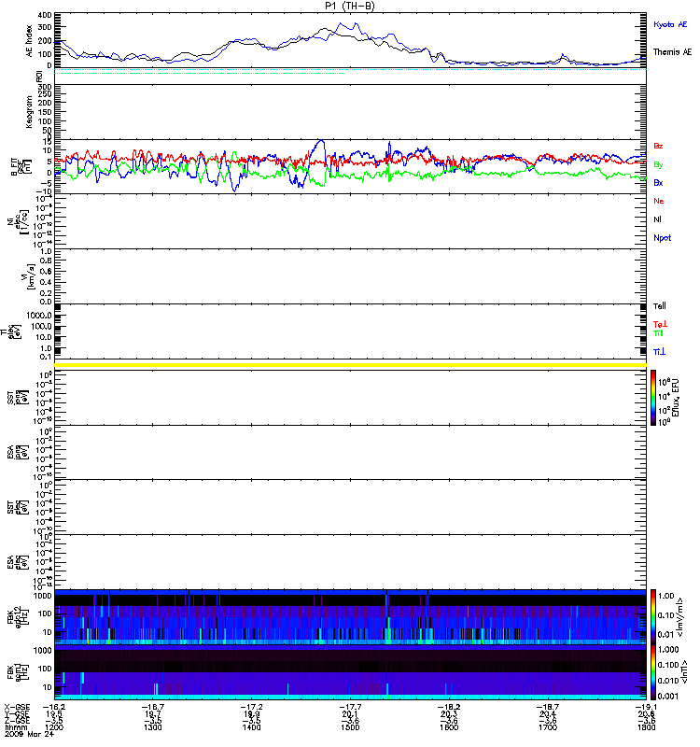Image resolution: width=700 pixels, height=747 pixels.
Task: Click the "hhmm" row label
Action: (x=16, y=727)
